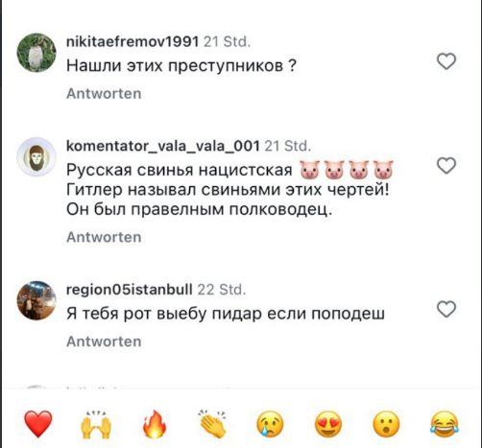This screenshot has width=482, height=448.
Task: Insert the heart-eyes face emoji
Action: 328,424
